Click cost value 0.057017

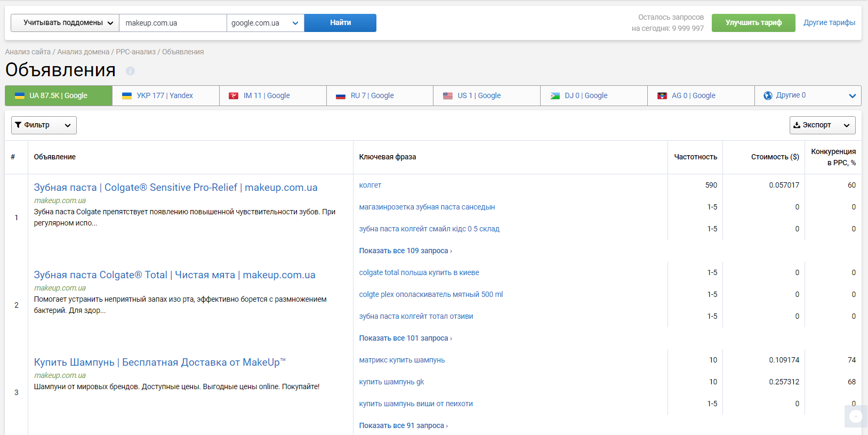point(784,185)
